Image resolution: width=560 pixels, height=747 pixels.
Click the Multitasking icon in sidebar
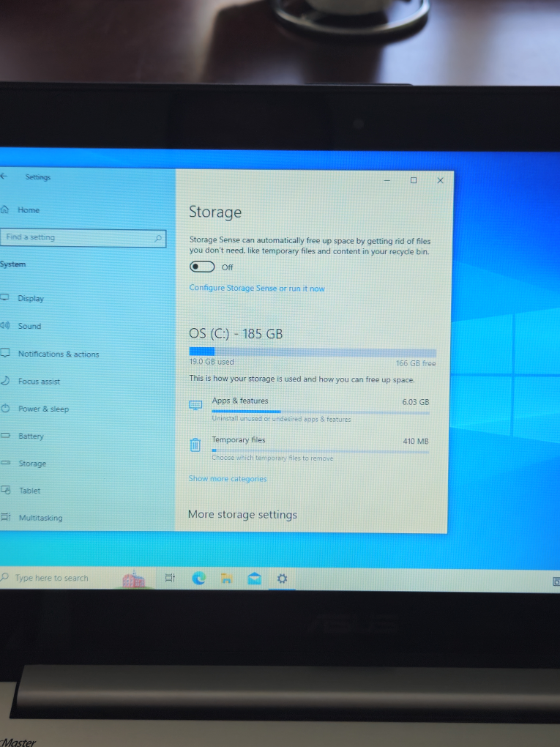[x=6, y=517]
